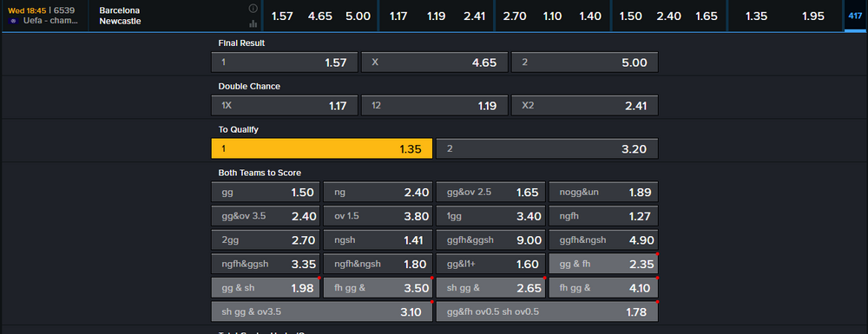Image resolution: width=868 pixels, height=334 pixels.
Task: Click the Barcelona team name
Action: [120, 10]
